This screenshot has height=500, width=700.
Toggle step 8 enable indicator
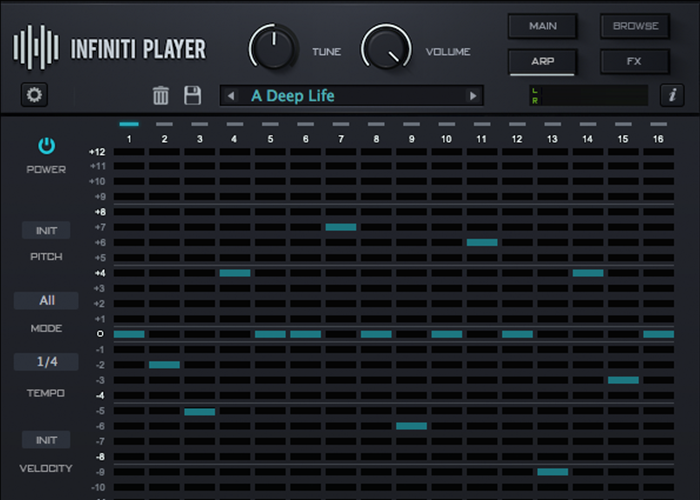[376, 125]
